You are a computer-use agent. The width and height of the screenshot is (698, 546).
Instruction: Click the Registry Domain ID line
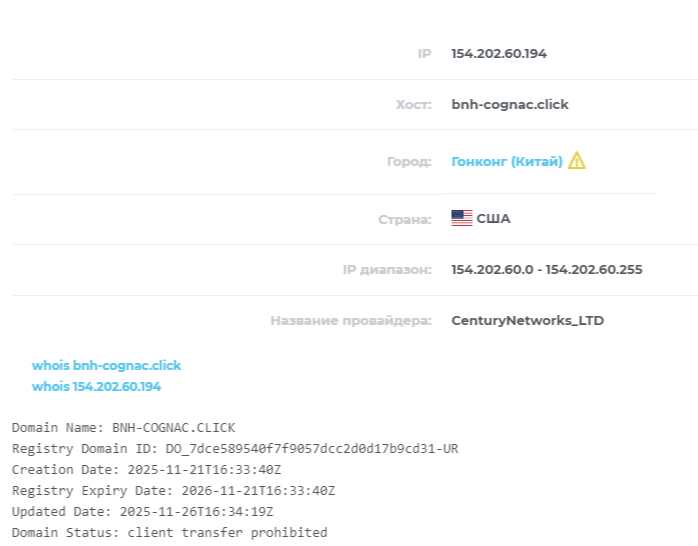pos(235,448)
